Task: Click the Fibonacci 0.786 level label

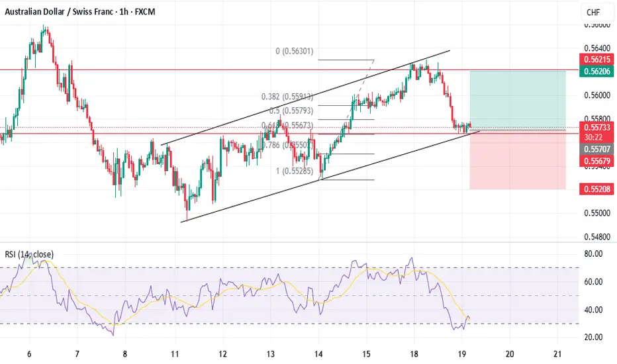Action: pyautogui.click(x=287, y=145)
